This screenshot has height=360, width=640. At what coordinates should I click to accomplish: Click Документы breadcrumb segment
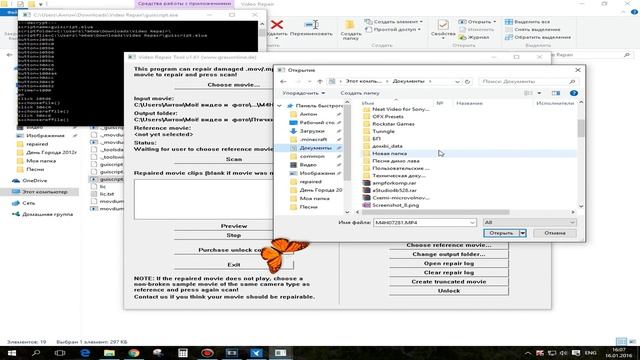(409, 81)
